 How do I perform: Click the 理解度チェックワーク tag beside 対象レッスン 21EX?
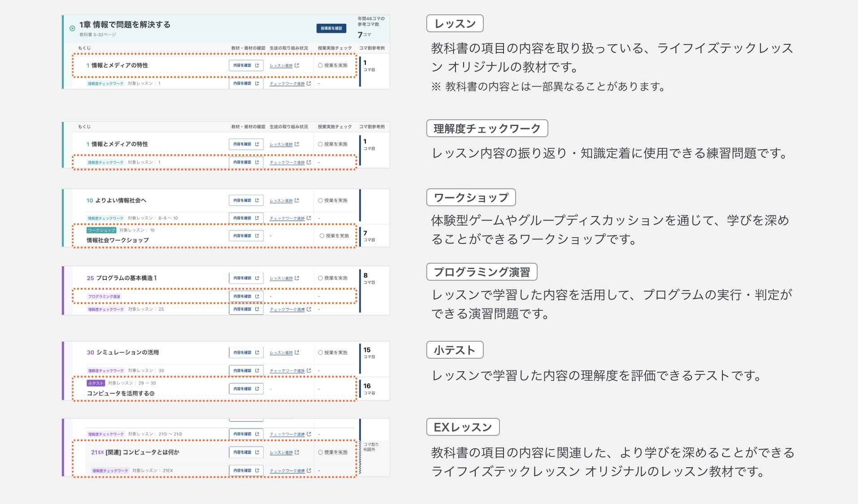click(110, 471)
